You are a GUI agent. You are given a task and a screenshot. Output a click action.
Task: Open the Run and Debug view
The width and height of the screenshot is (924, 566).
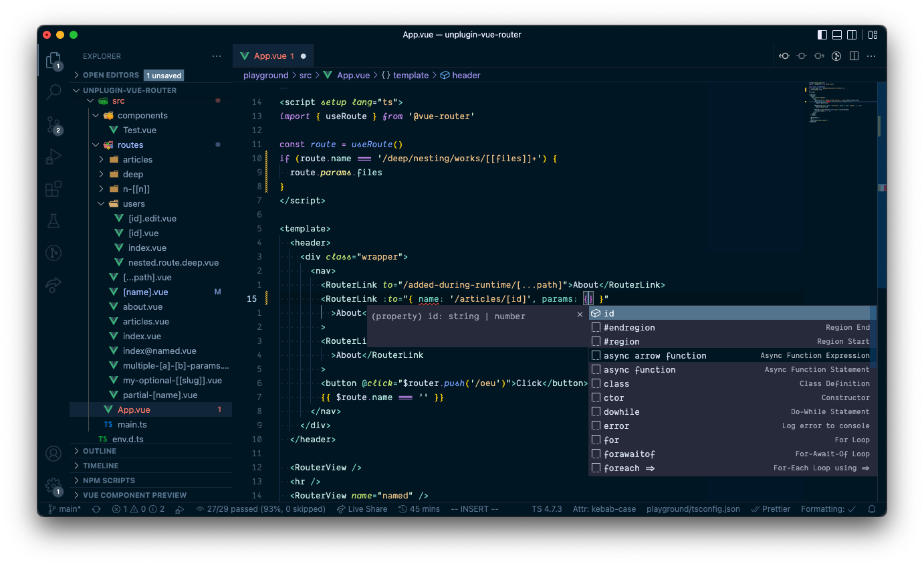coord(53,157)
